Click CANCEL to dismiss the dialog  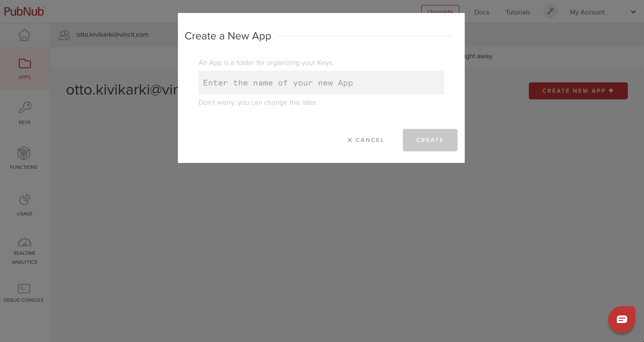coord(365,140)
